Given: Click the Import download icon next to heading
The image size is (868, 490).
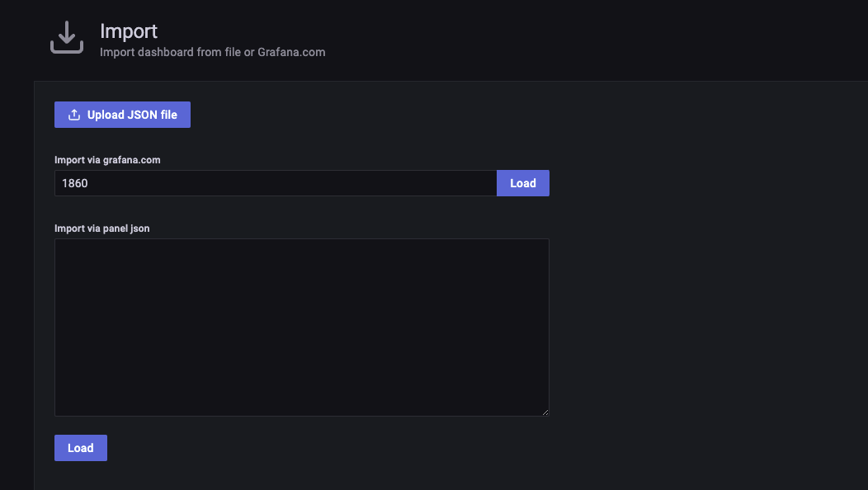Looking at the screenshot, I should tap(66, 36).
